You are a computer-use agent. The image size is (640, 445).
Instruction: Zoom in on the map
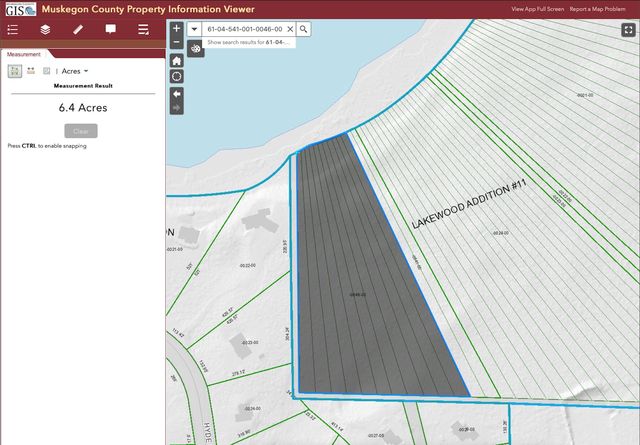tap(177, 29)
